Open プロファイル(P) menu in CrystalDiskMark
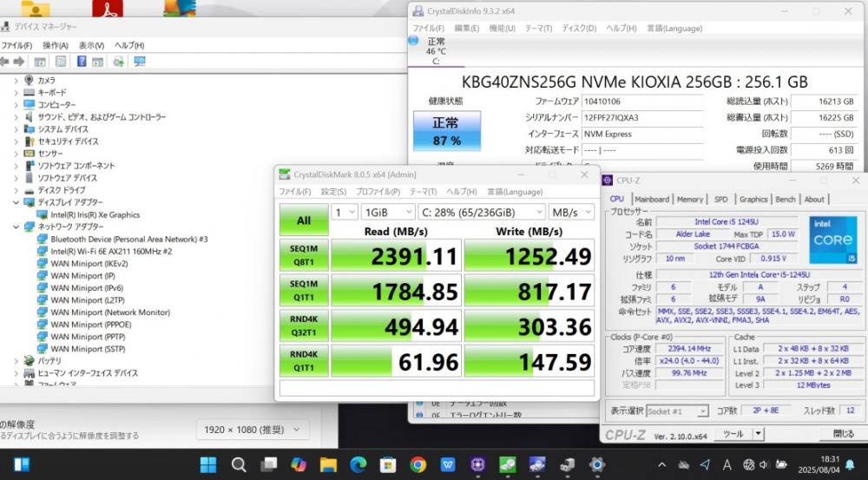This screenshot has height=480, width=868. pyautogui.click(x=378, y=192)
